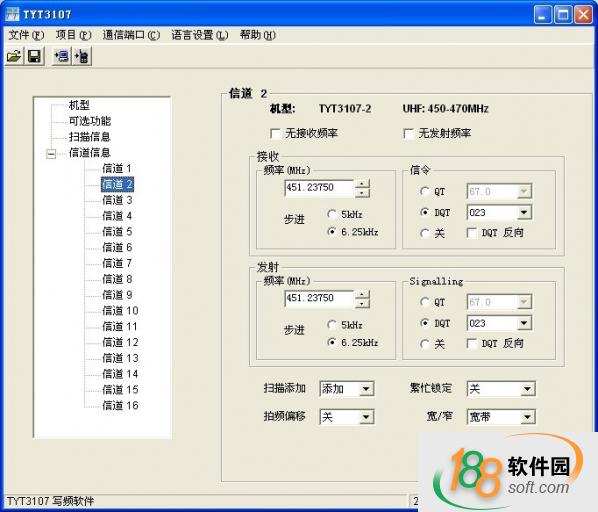
Task: Select 信道 10 in the tree
Action: click(x=120, y=311)
